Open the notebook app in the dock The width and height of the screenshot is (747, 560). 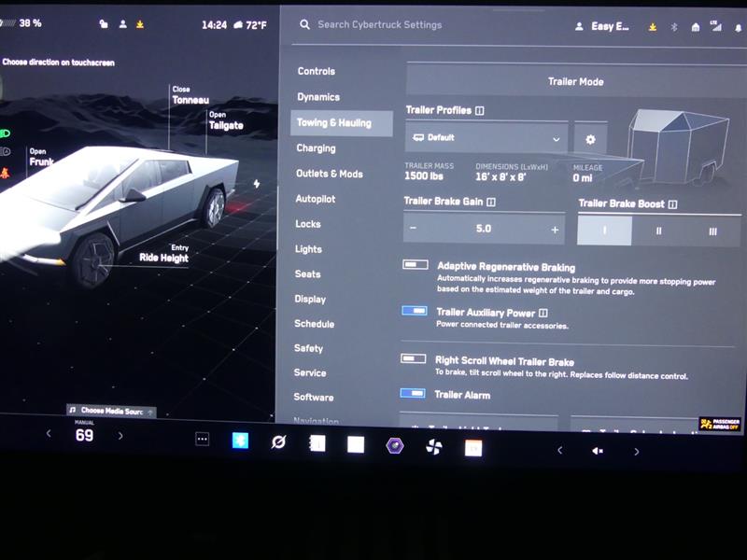(x=317, y=443)
